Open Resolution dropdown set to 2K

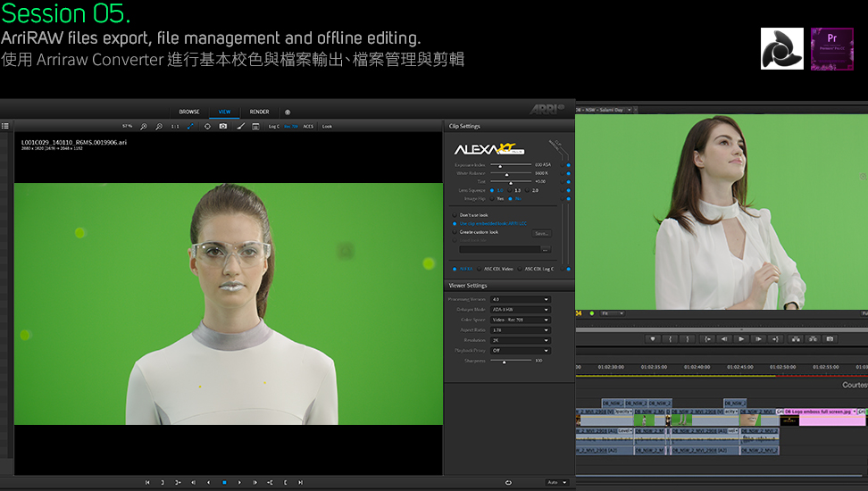pos(521,340)
